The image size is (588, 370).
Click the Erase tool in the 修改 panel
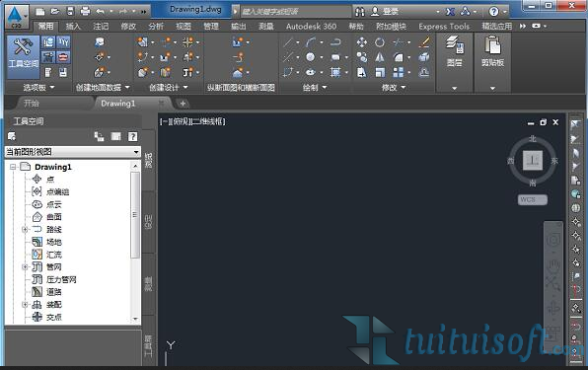click(x=424, y=42)
